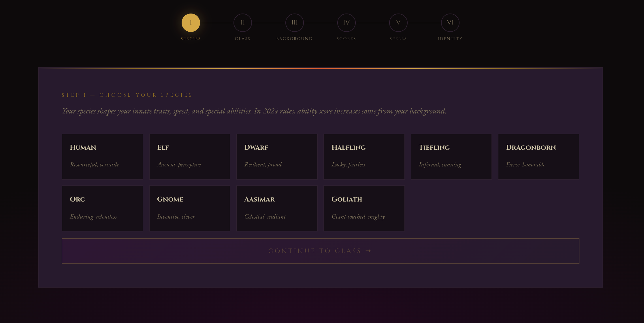The image size is (644, 323).
Task: Pick the Elf species card
Action: coord(190,157)
